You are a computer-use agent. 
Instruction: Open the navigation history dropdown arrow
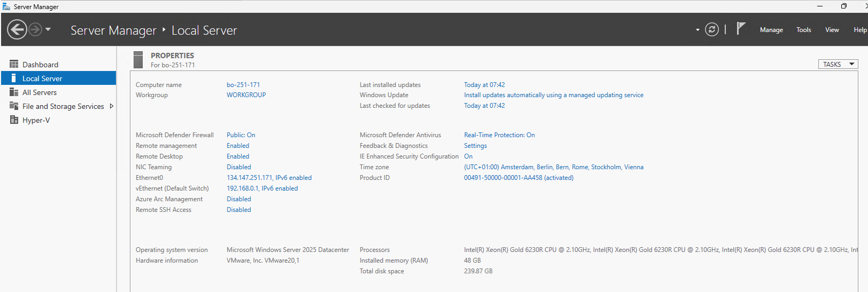coord(48,29)
